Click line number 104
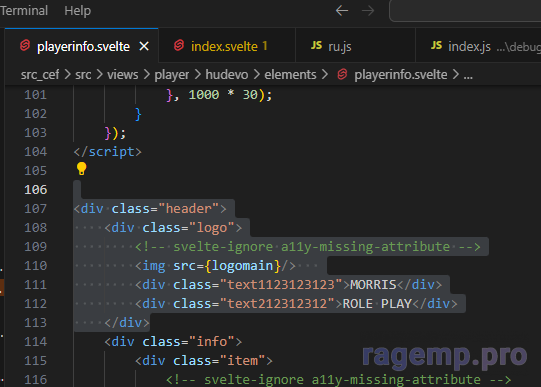 click(36, 152)
